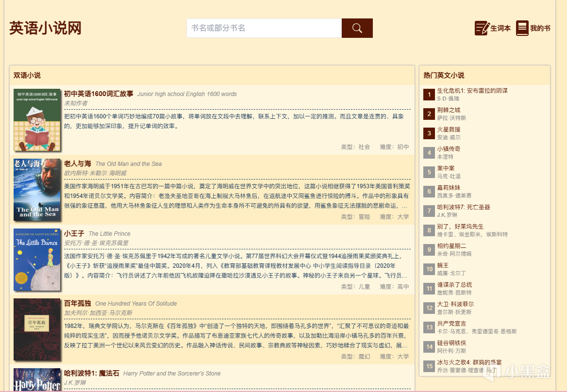Select rank 3 火星救援

pyautogui.click(x=449, y=130)
